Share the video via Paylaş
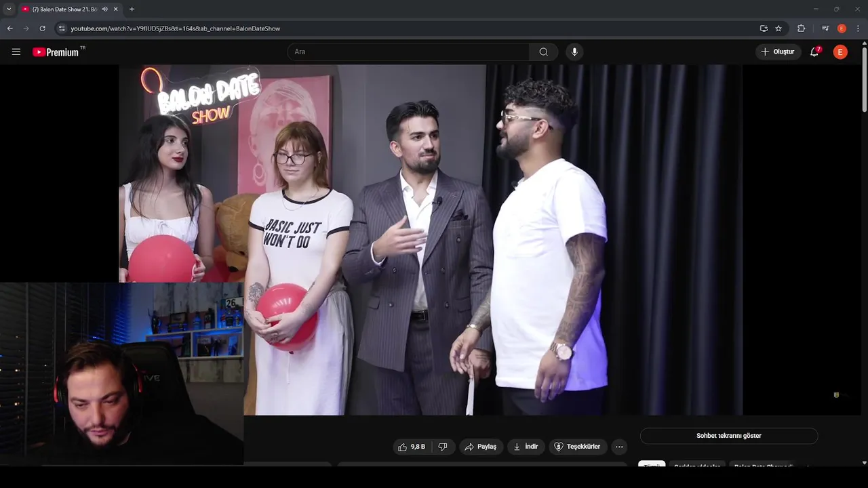868x488 pixels. click(481, 447)
